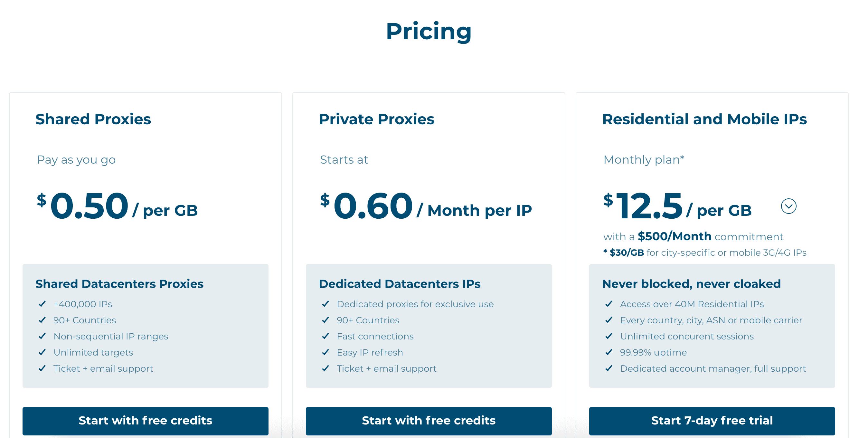The height and width of the screenshot is (438, 868).
Task: Click checkmark beside Fast connections
Action: [325, 336]
